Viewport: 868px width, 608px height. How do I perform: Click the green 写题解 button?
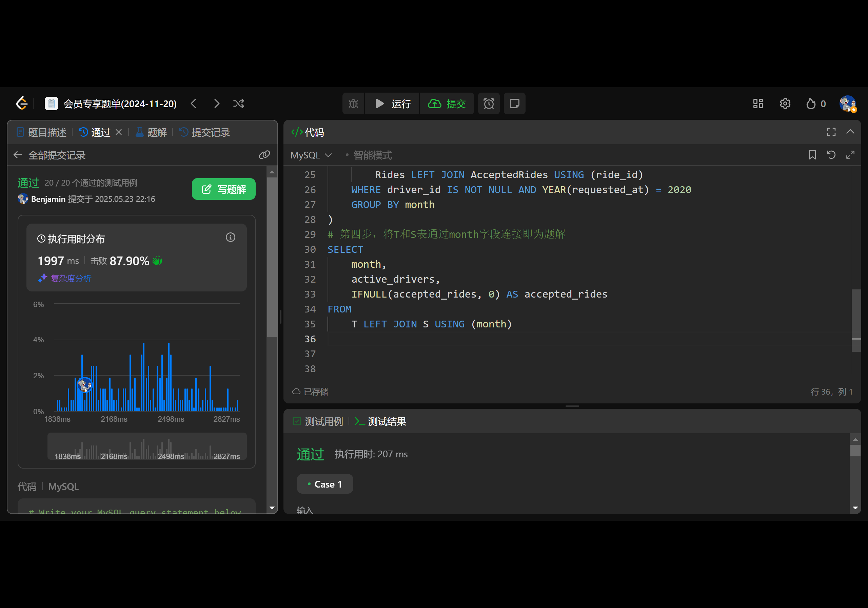coord(223,189)
